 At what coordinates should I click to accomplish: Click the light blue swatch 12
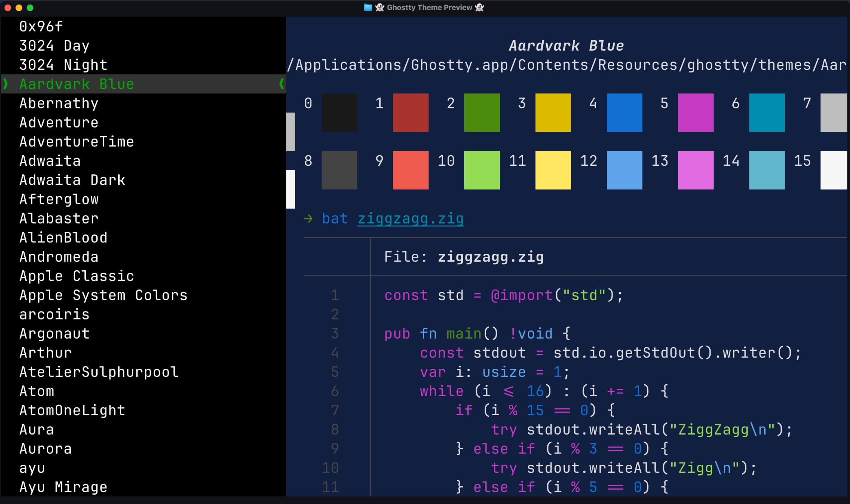[624, 170]
